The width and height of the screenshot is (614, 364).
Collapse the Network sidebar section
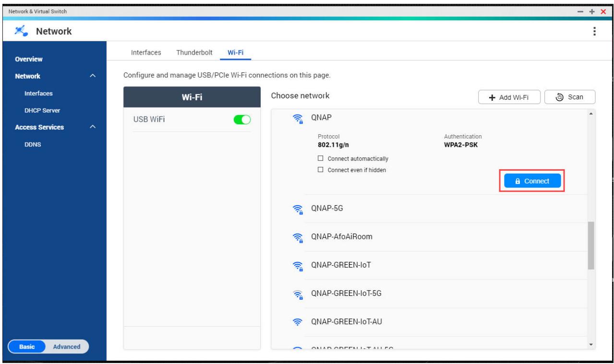click(x=94, y=76)
